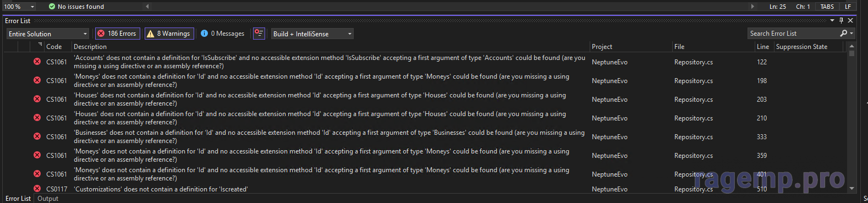The image size is (868, 203).
Task: Toggle the 8 Warnings filter
Action: (168, 34)
